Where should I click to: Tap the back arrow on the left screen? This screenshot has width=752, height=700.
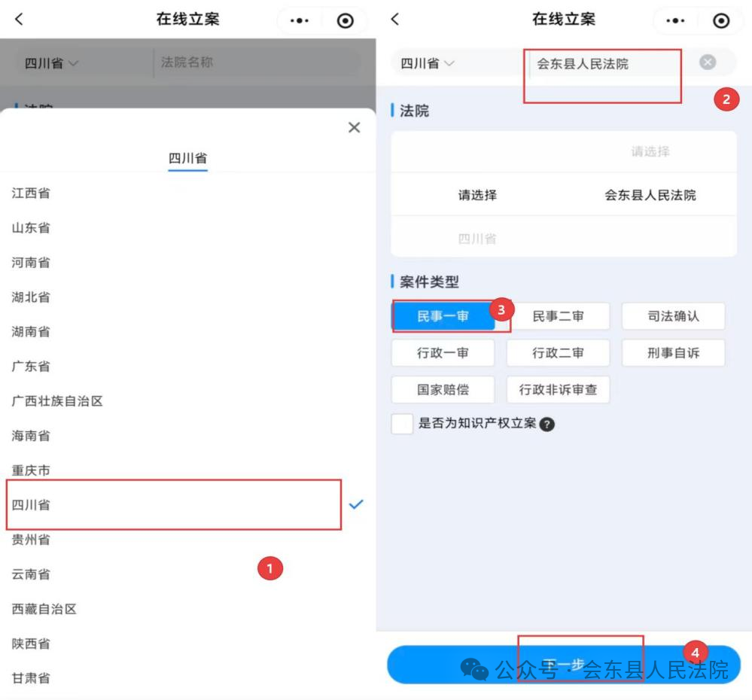coord(20,20)
